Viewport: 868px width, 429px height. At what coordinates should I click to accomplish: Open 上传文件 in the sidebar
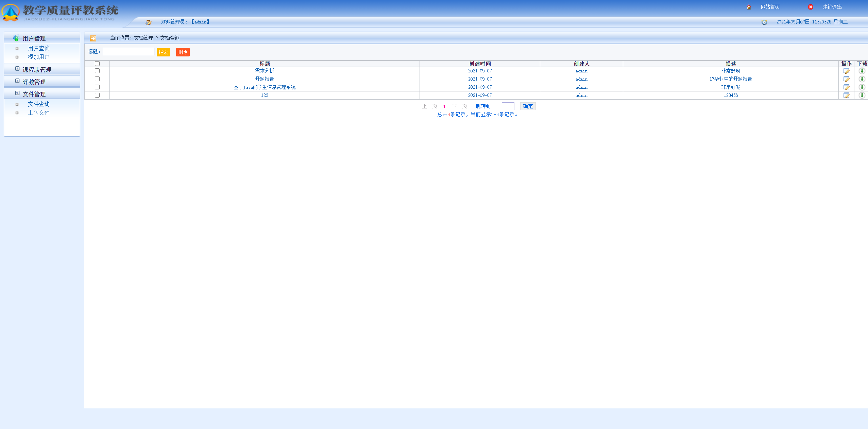tap(39, 113)
